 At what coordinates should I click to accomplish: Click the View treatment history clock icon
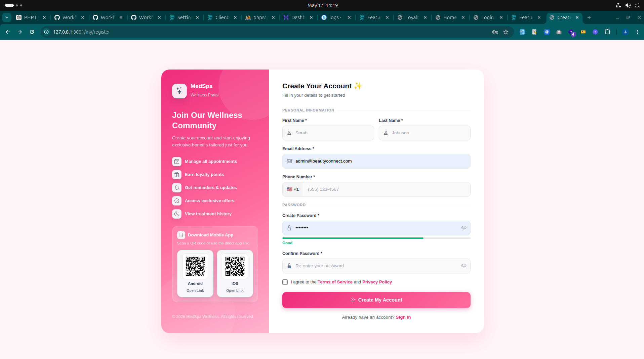[177, 214]
